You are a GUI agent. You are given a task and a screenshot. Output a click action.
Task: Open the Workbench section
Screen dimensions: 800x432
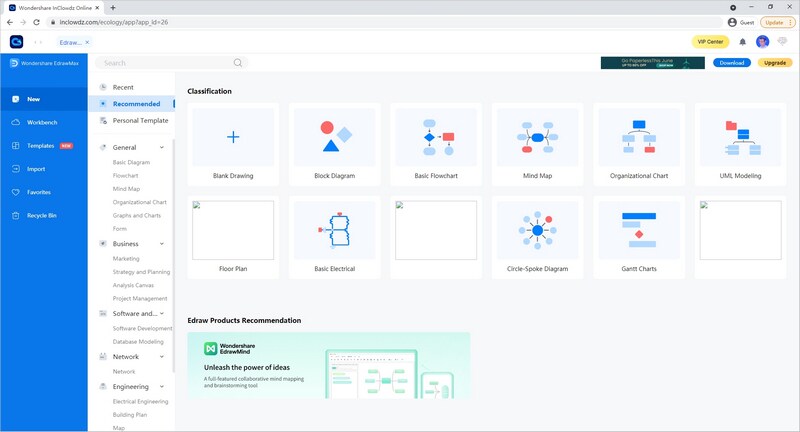point(44,122)
